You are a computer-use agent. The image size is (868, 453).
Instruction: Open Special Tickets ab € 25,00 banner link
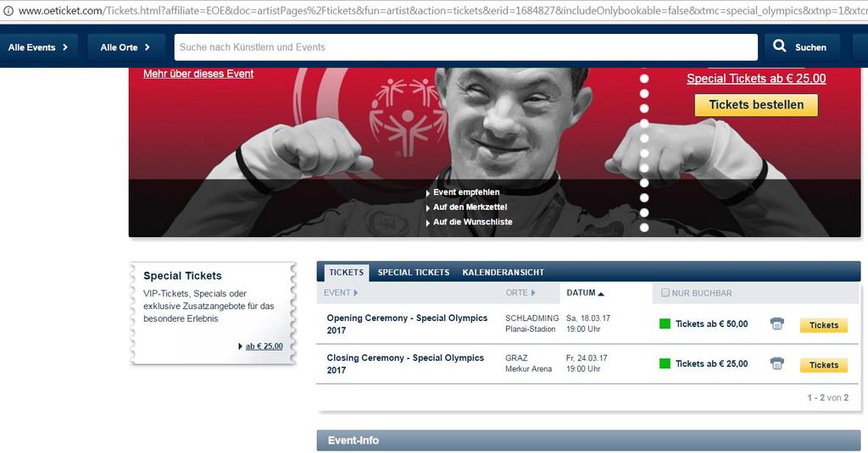pyautogui.click(x=756, y=79)
